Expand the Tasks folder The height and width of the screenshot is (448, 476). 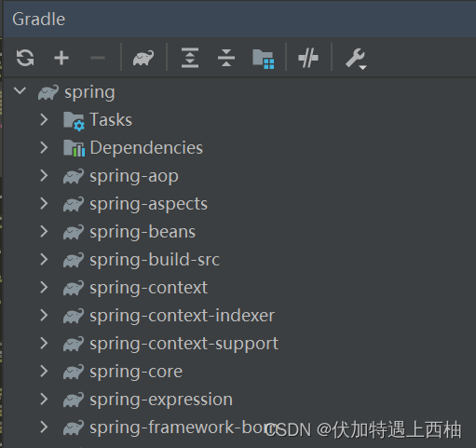[x=44, y=119]
